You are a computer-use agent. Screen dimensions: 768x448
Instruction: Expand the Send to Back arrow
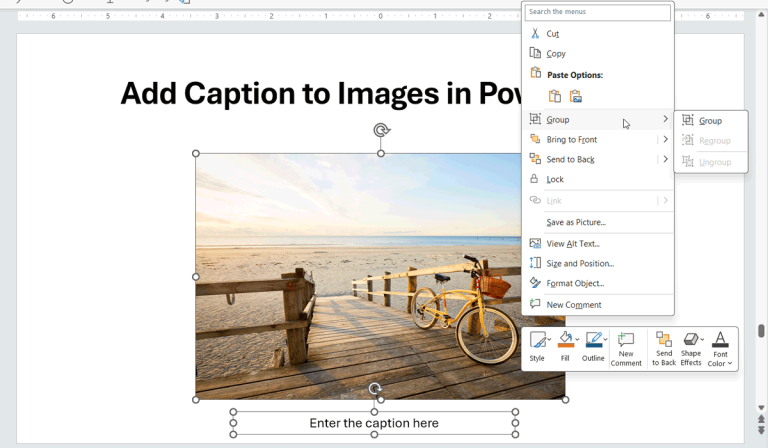pyautogui.click(x=665, y=159)
